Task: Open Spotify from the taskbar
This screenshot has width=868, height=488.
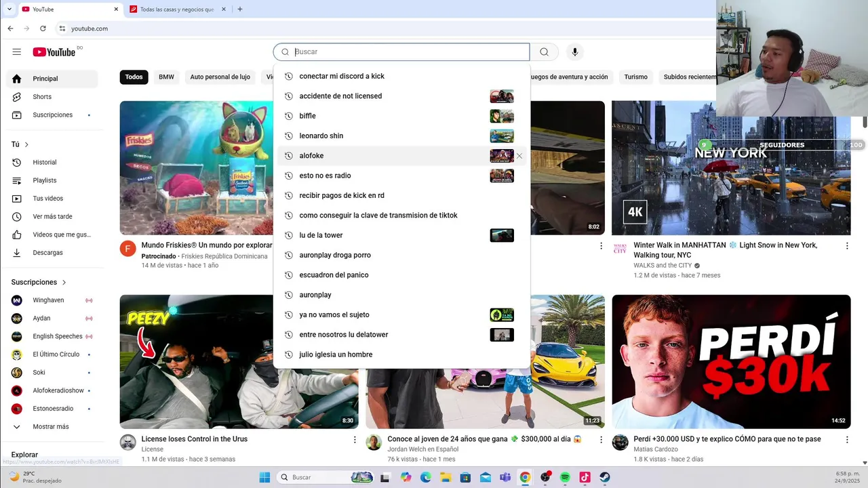Action: [565, 477]
